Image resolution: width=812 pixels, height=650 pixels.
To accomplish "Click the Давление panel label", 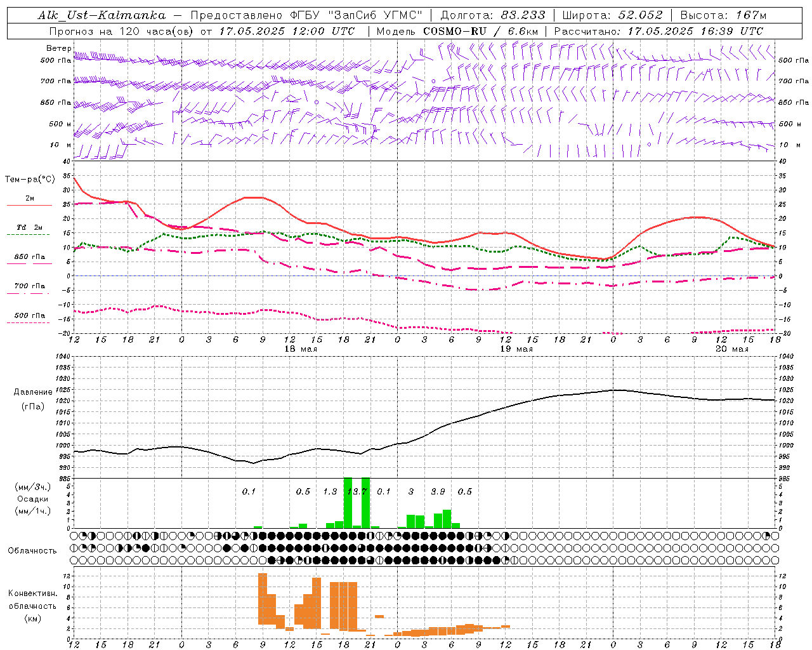I will tap(33, 392).
